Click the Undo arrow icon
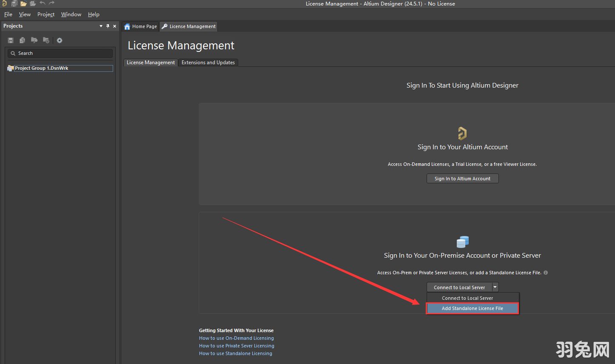 (x=43, y=3)
